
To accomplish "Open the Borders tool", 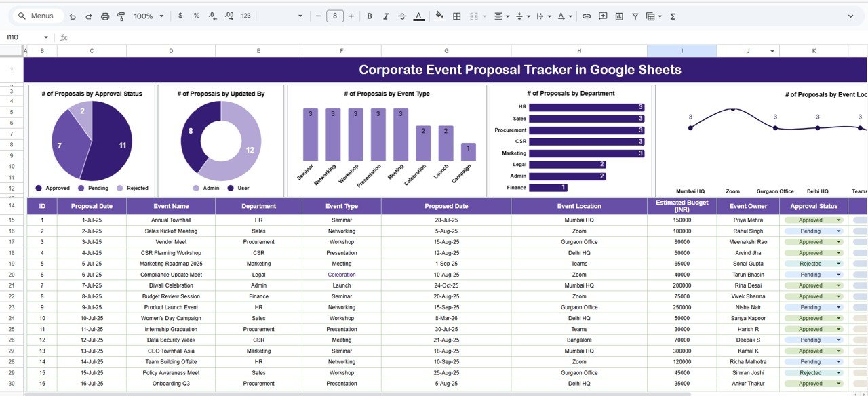I will 457,16.
